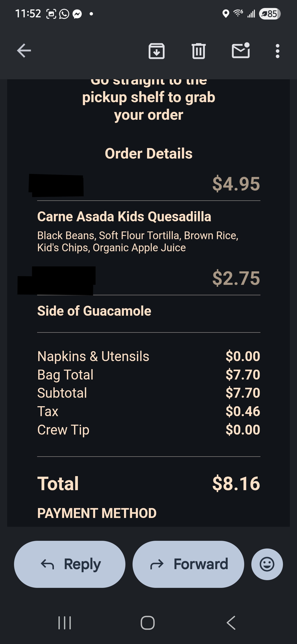Viewport: 297px width, 644px height.
Task: Tap the Side of Guacamole item
Action: [x=94, y=311]
